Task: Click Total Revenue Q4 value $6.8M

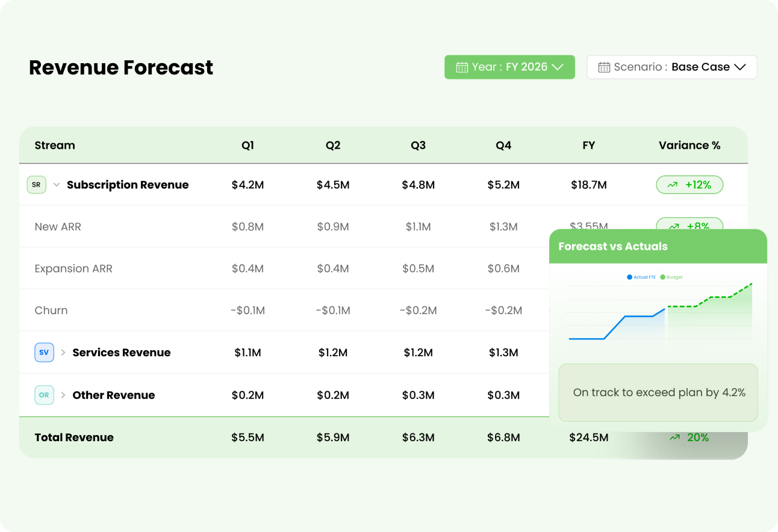Action: pyautogui.click(x=503, y=438)
